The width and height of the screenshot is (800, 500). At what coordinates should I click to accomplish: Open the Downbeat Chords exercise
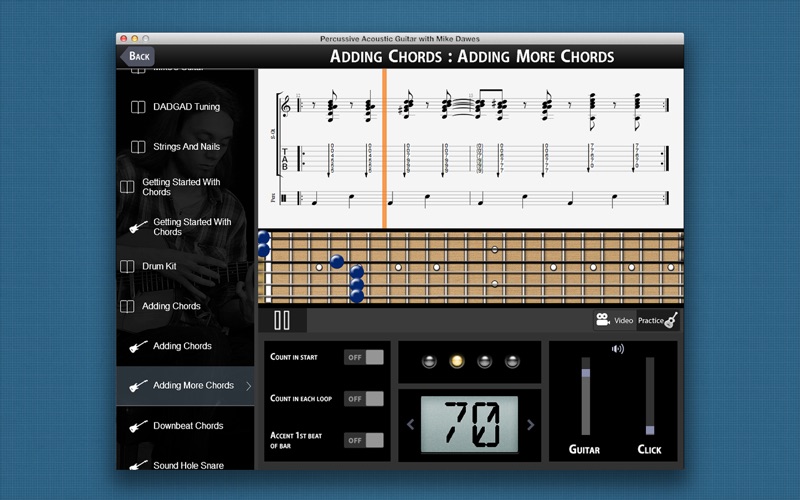coord(186,426)
